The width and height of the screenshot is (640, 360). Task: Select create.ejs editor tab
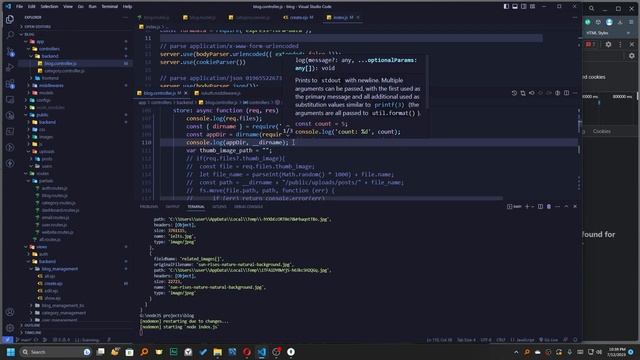tap(298, 18)
